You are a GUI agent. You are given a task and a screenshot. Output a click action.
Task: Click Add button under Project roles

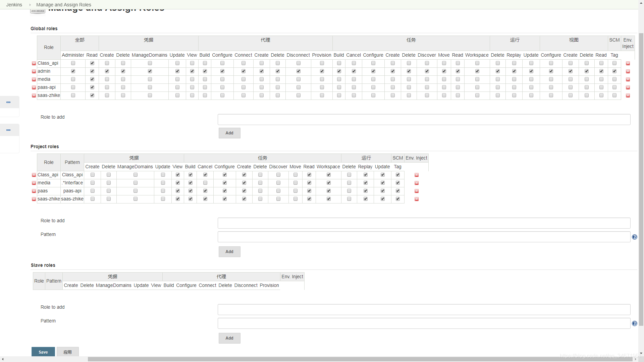[x=229, y=252]
